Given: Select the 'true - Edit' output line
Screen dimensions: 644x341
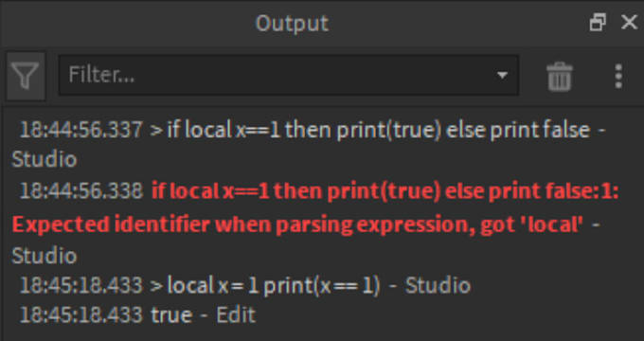Looking at the screenshot, I should (137, 314).
